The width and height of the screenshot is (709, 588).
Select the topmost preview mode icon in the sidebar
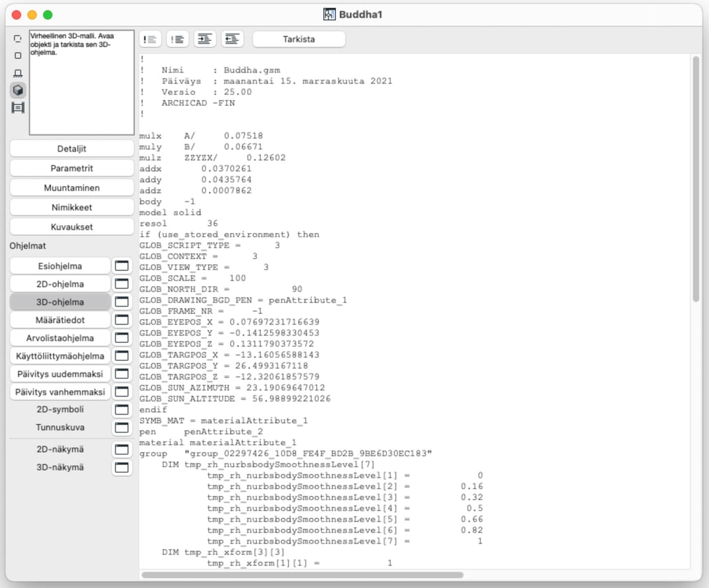coord(18,39)
